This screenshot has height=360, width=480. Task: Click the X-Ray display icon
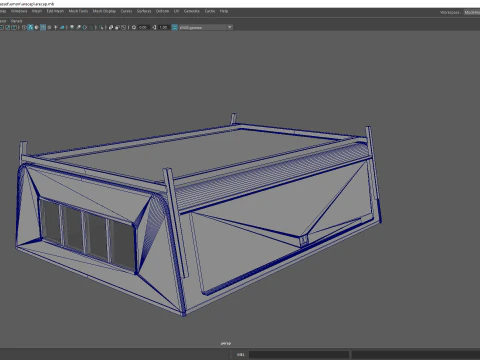point(111,27)
